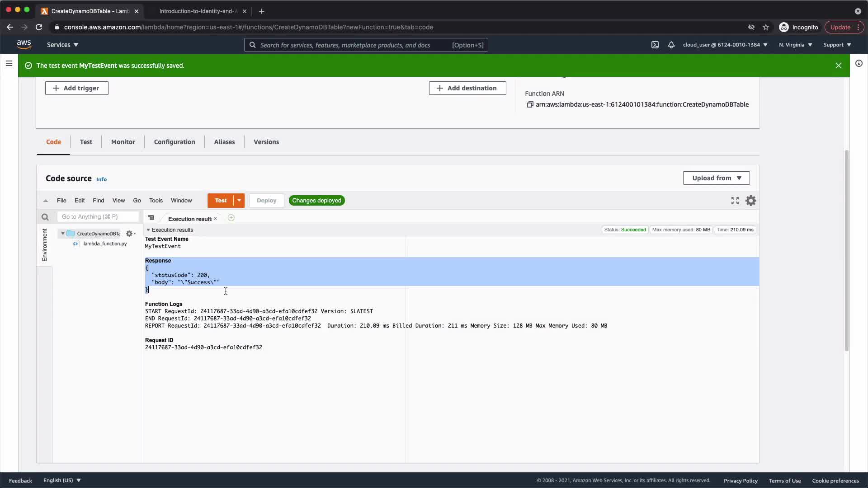Open environment folder settings gear
Screen dimensions: 868x488
(130, 234)
